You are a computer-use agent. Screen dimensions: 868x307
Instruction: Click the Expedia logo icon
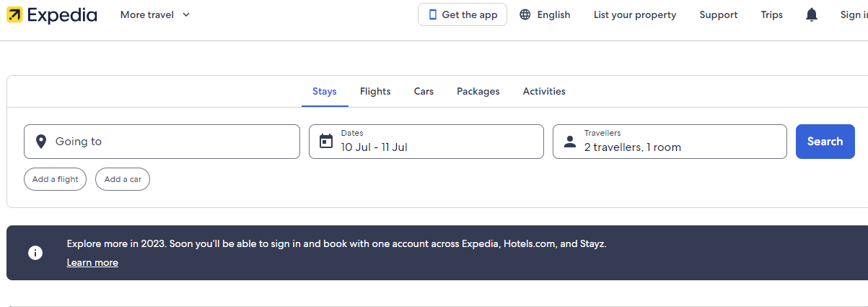(x=14, y=14)
